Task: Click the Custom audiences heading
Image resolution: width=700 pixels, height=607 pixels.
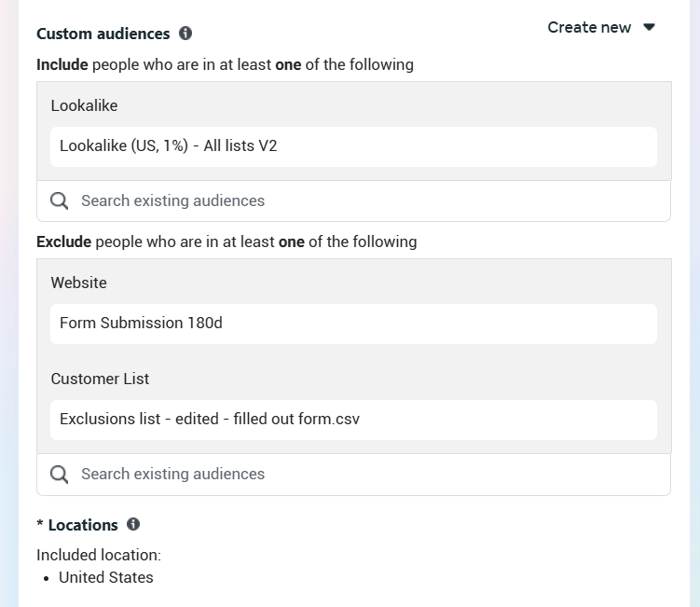Action: click(x=103, y=34)
